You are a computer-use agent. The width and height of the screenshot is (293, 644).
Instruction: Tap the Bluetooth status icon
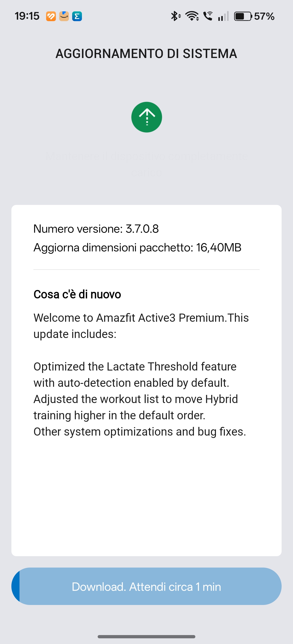click(175, 16)
